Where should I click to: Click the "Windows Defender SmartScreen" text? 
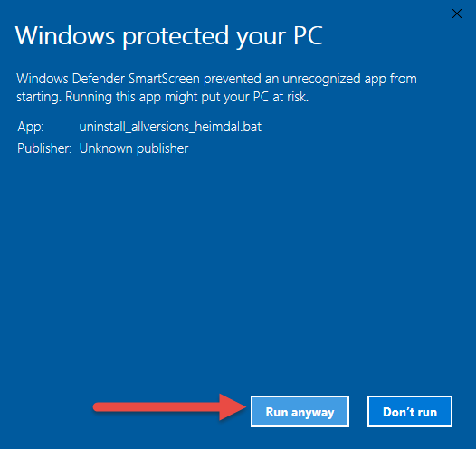tap(108, 79)
